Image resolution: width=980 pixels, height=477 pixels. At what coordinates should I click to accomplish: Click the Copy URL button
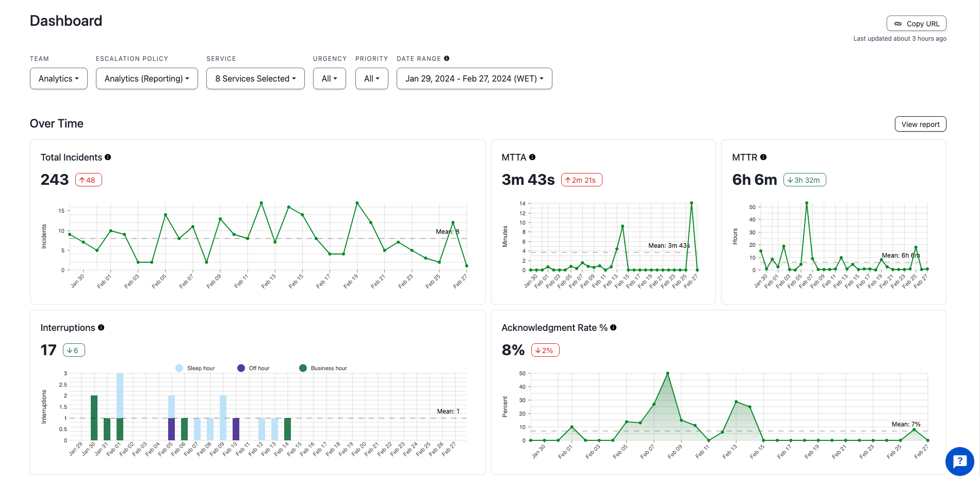[916, 23]
